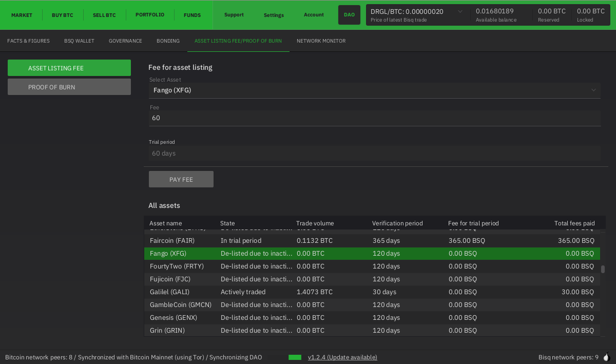616x364 pixels.
Task: Select the DAO button in the top bar
Action: coord(349,15)
